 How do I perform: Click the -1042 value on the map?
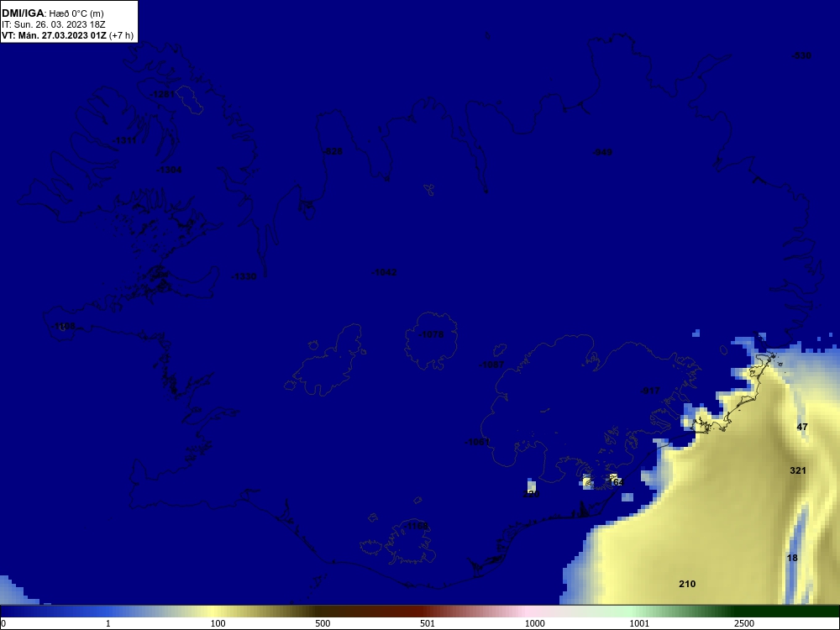click(x=384, y=273)
